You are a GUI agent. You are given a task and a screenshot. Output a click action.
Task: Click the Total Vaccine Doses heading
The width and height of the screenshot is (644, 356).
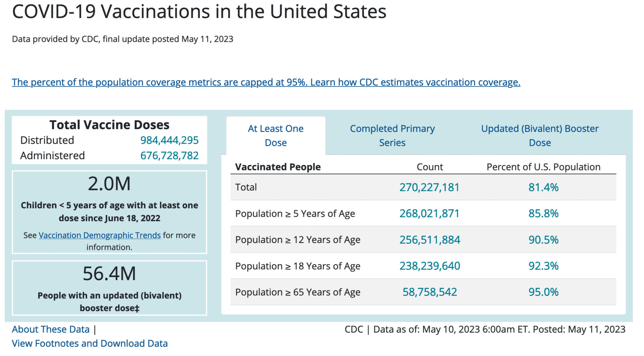coord(109,125)
